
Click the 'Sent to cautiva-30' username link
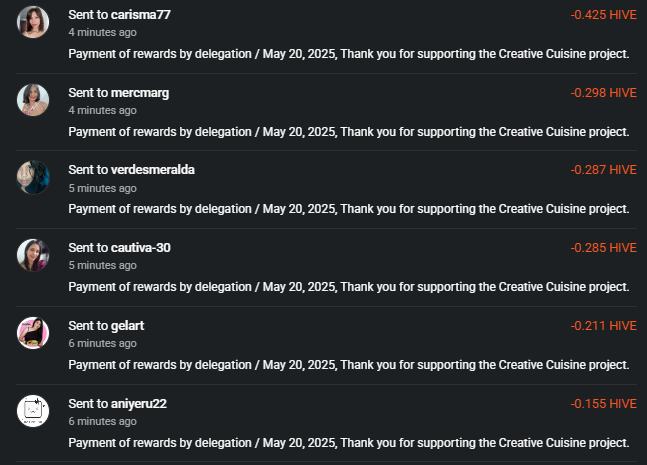pyautogui.click(x=119, y=248)
